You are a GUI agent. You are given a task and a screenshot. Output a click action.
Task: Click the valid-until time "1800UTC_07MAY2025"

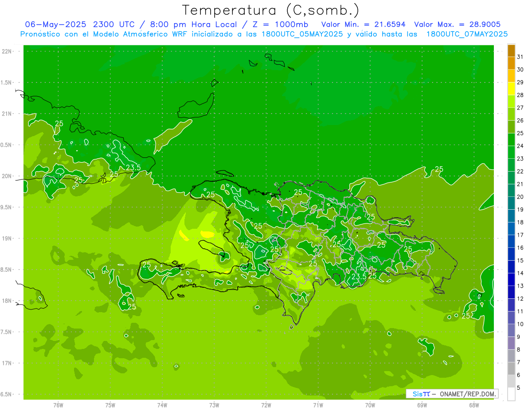click(x=467, y=34)
